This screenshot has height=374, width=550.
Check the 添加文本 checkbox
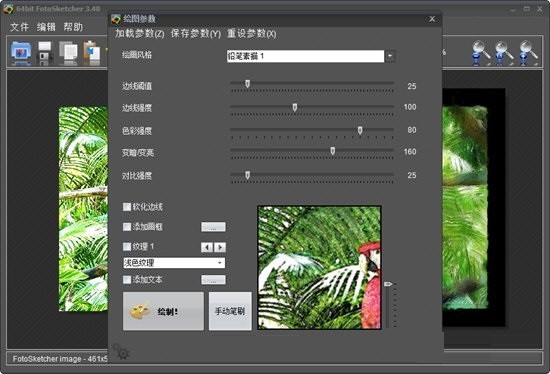pyautogui.click(x=127, y=280)
